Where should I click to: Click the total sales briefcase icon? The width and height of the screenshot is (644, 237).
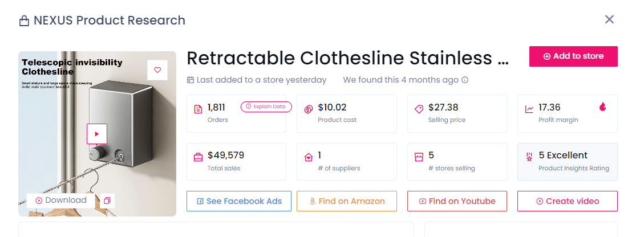pos(198,157)
